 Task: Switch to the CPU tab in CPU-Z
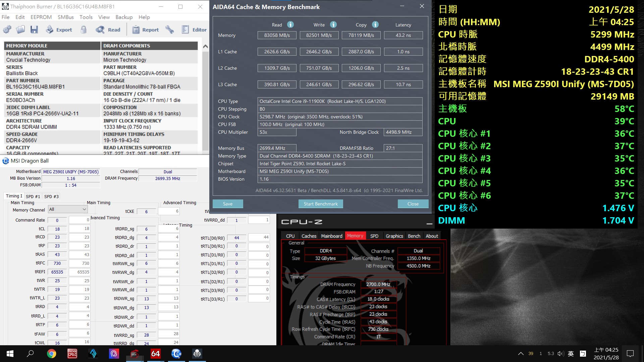click(290, 236)
